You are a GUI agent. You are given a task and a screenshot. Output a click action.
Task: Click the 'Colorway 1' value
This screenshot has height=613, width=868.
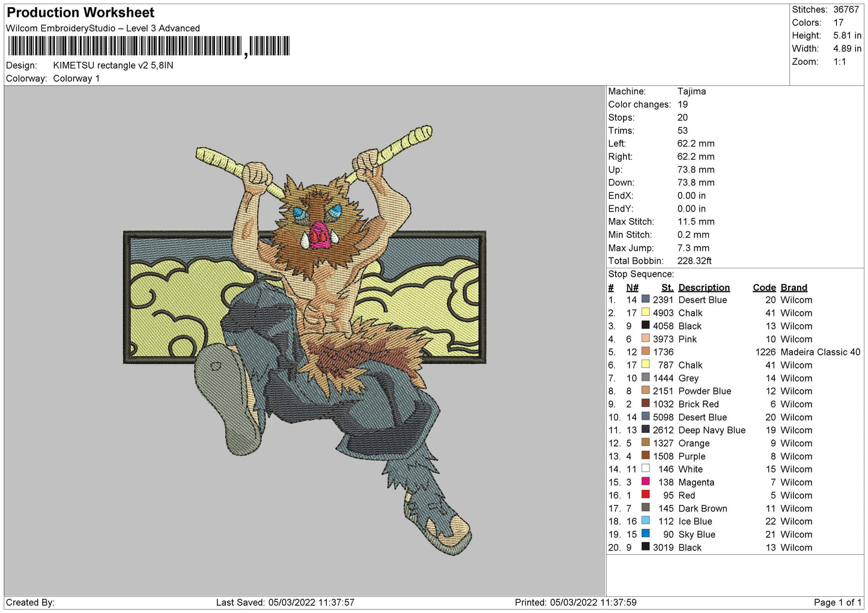tap(76, 79)
